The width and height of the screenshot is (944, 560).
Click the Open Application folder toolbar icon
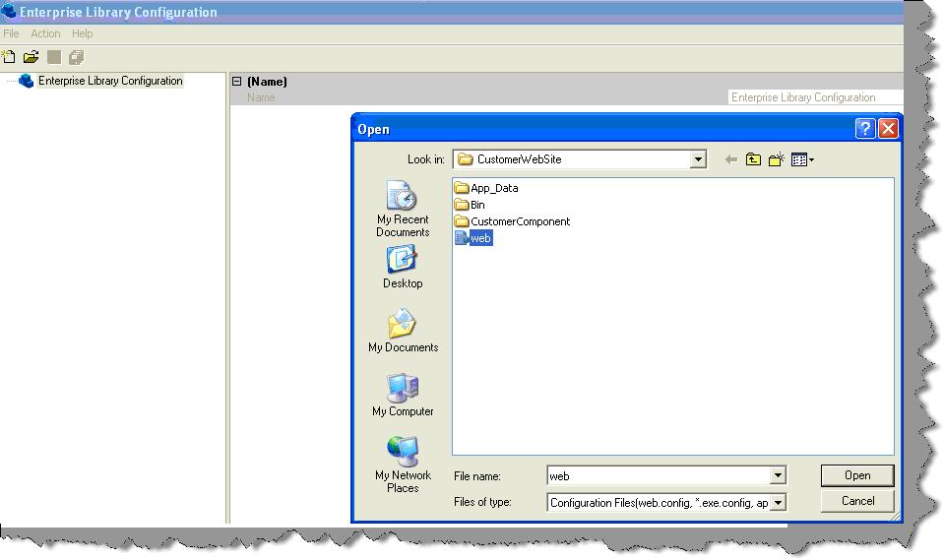31,57
